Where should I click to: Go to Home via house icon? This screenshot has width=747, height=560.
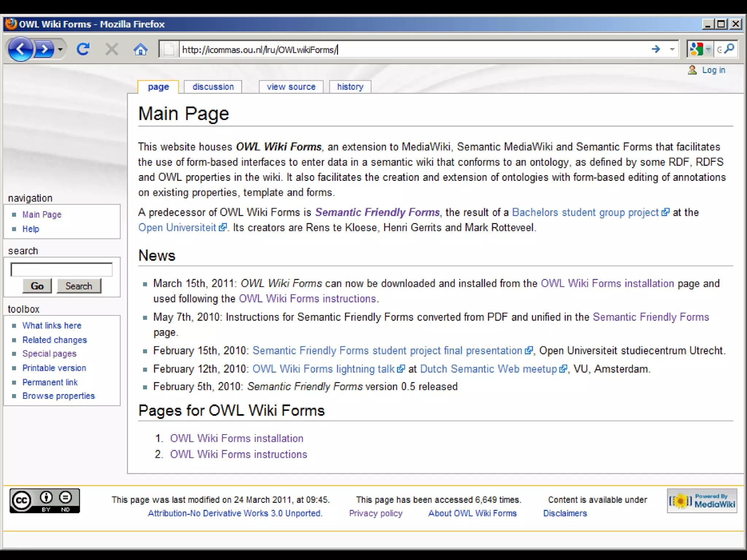coord(140,49)
